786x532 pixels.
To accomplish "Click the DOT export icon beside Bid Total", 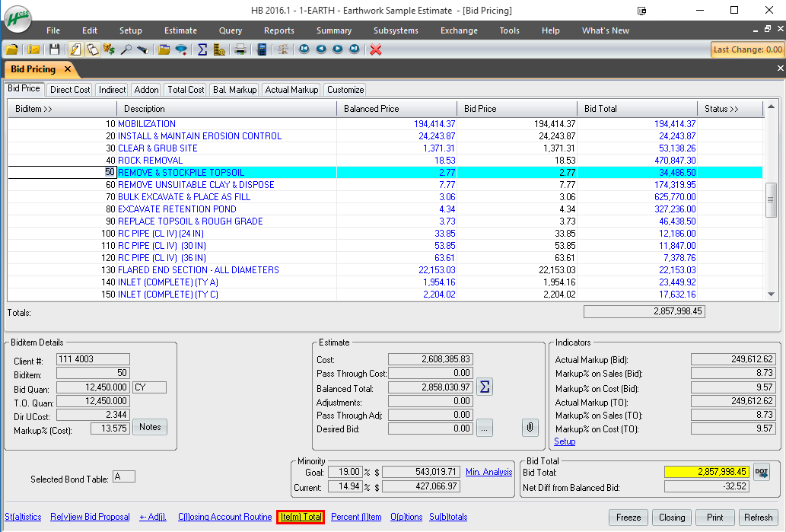I will tap(762, 472).
